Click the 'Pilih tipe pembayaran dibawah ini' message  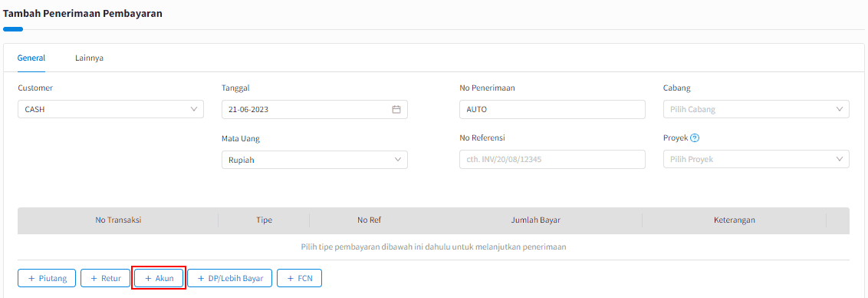pos(433,247)
